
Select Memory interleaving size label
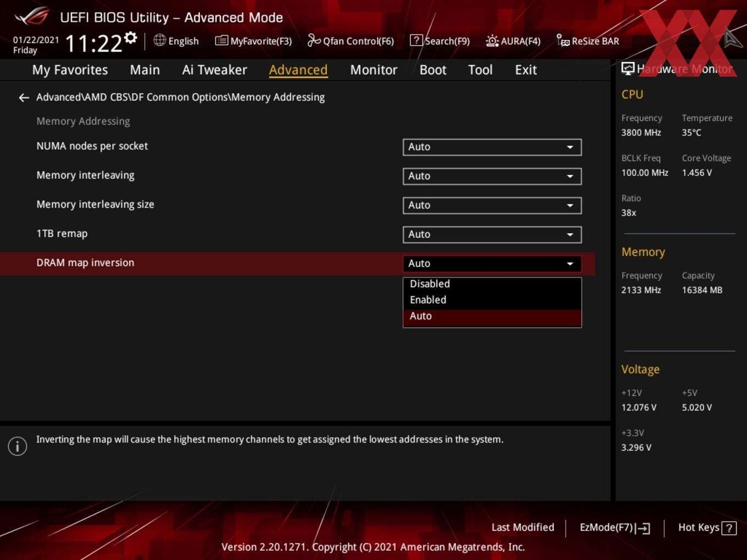95,204
